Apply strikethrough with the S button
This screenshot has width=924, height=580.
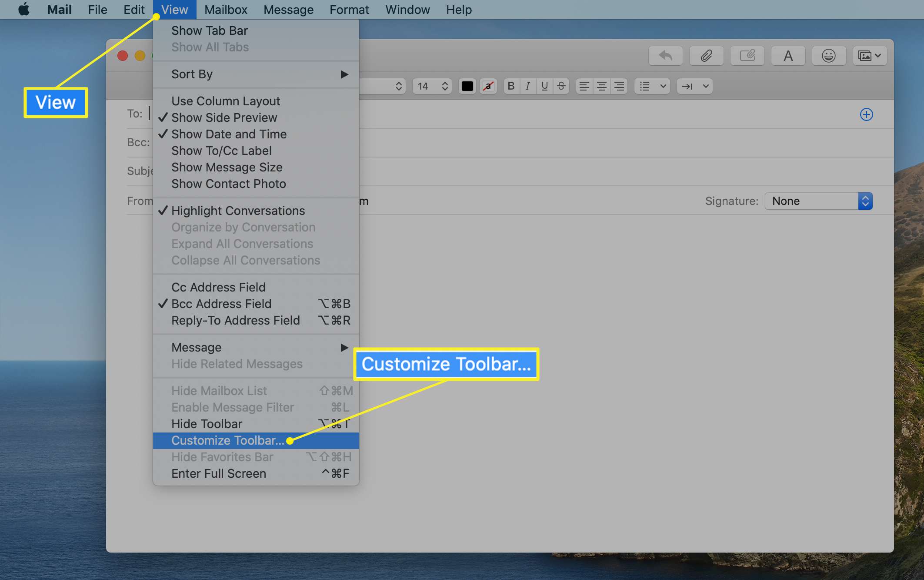[x=561, y=86]
